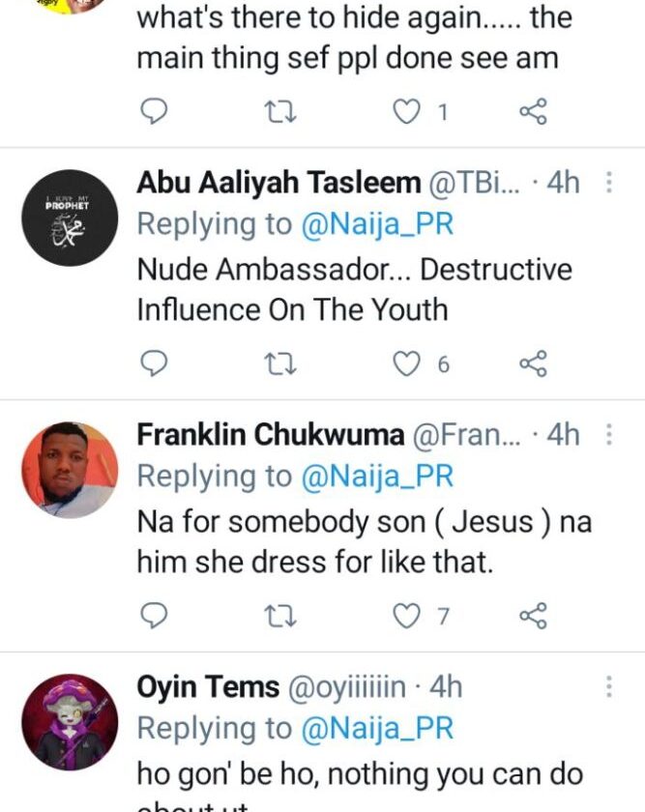This screenshot has height=812, width=645.
Task: Retweet Abu Aaliyah Tasleem's tweet
Action: tap(280, 363)
